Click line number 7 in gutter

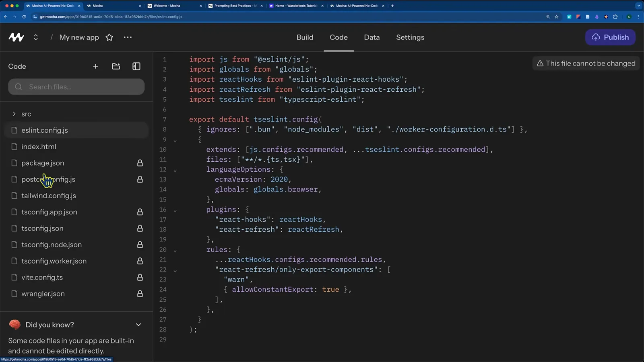(164, 119)
